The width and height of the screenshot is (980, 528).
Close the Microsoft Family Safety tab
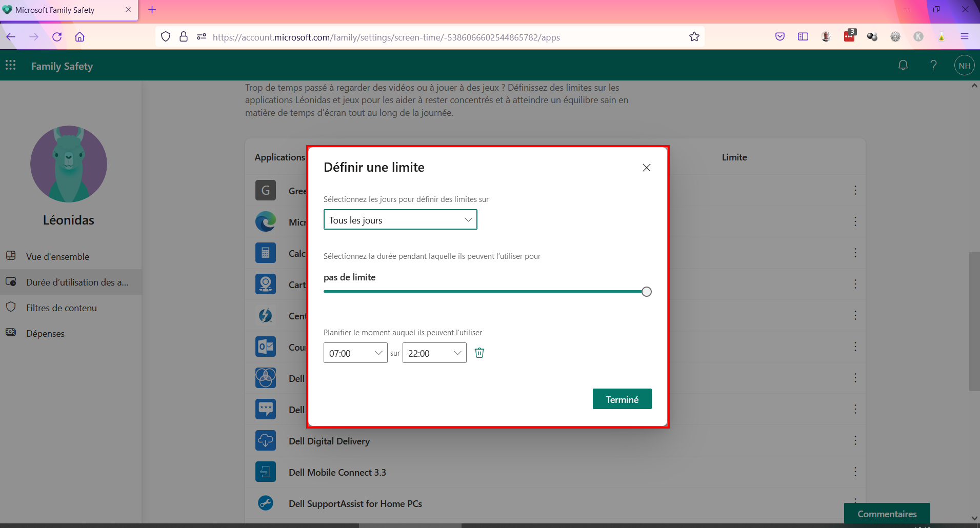point(128,10)
